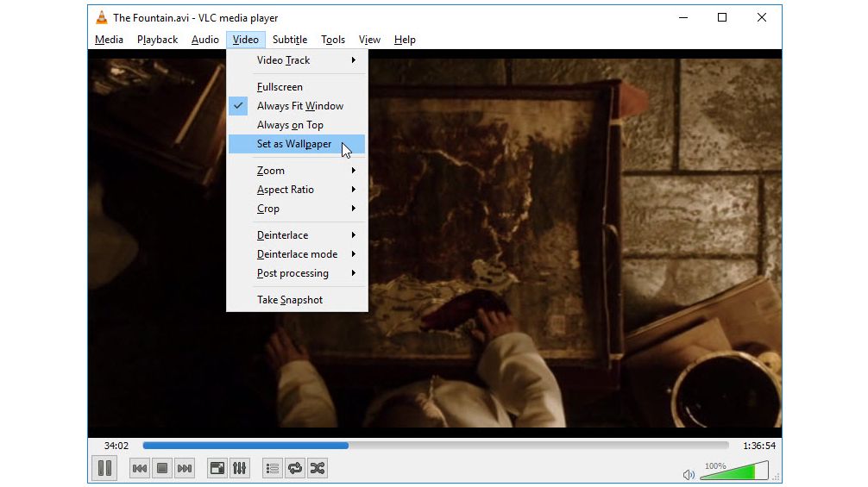Open the Playback menu
Image resolution: width=868 pixels, height=487 pixels.
pos(157,40)
